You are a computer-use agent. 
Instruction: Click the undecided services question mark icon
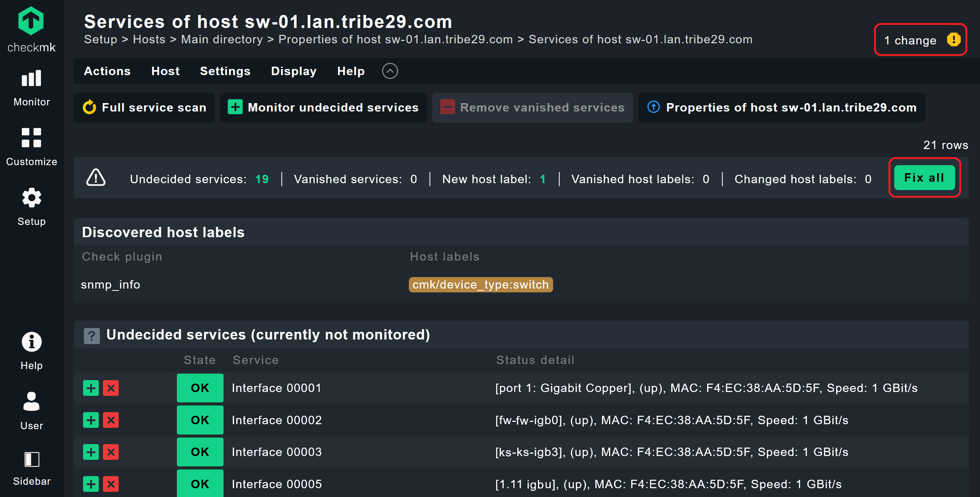[91, 336]
